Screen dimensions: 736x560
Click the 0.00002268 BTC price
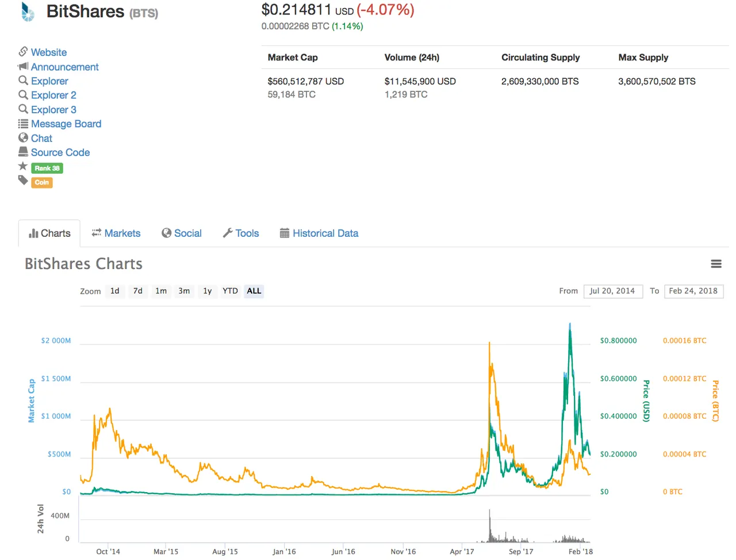click(295, 26)
